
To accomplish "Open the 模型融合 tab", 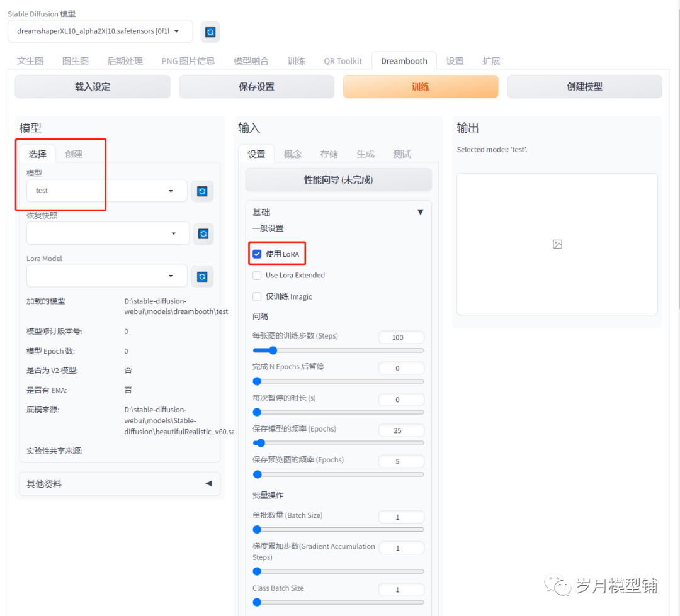I will [251, 60].
